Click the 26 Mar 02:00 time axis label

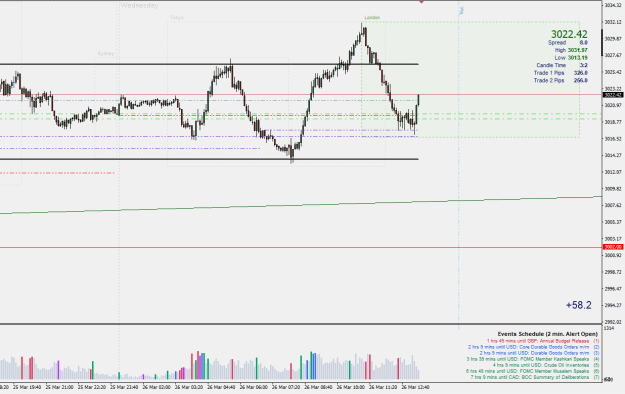(156, 387)
